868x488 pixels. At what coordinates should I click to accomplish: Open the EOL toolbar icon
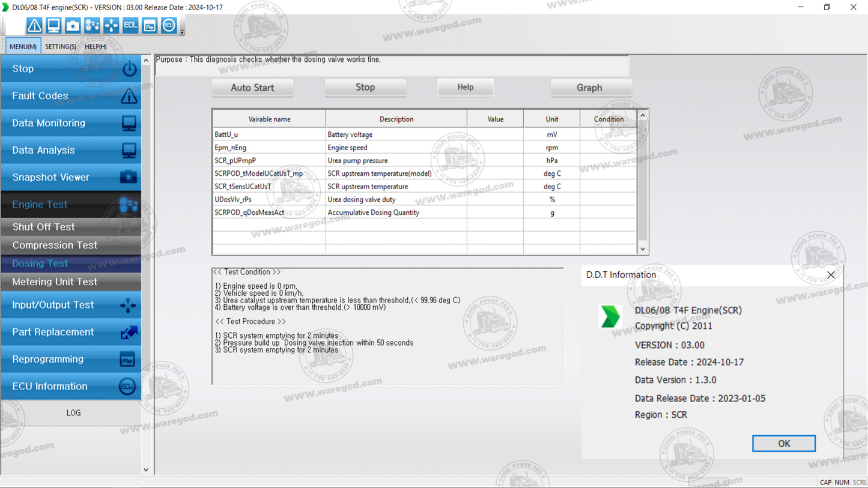(x=130, y=25)
